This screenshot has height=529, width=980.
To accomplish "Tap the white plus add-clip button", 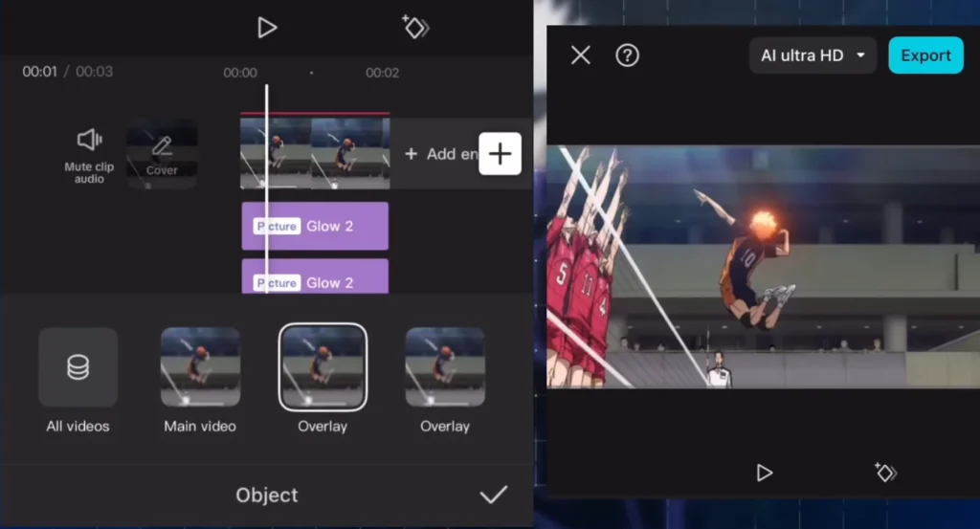I will point(500,154).
